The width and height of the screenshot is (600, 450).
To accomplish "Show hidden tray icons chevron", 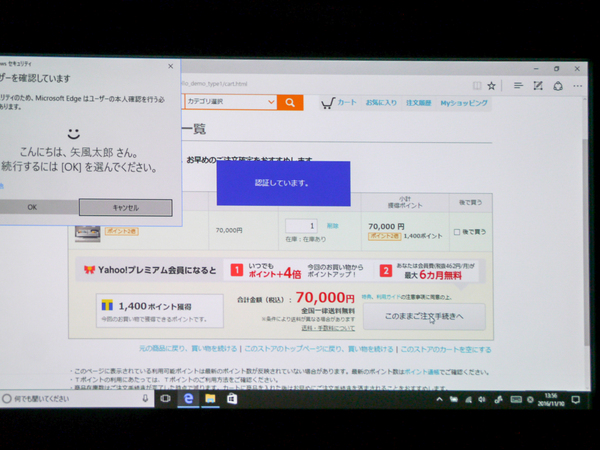I will 439,399.
